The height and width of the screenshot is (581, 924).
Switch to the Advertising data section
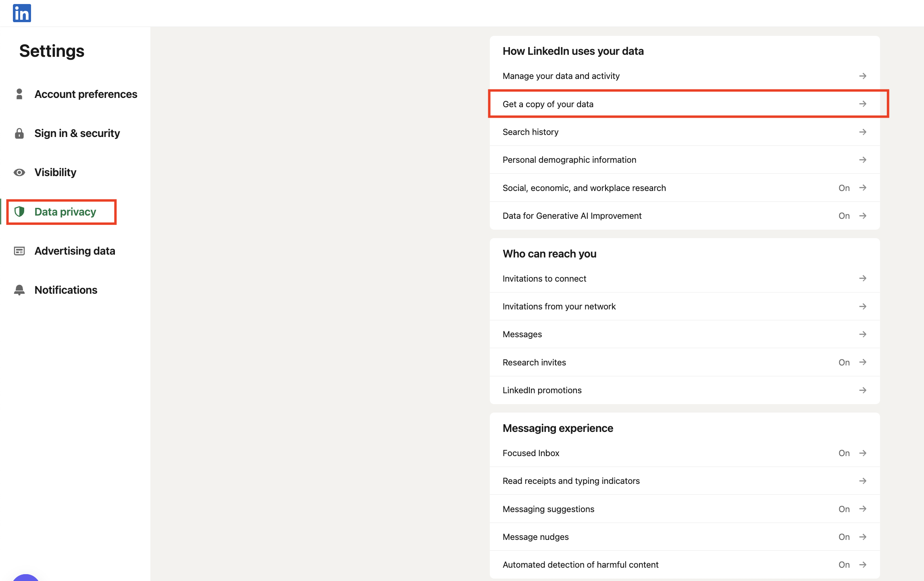75,251
